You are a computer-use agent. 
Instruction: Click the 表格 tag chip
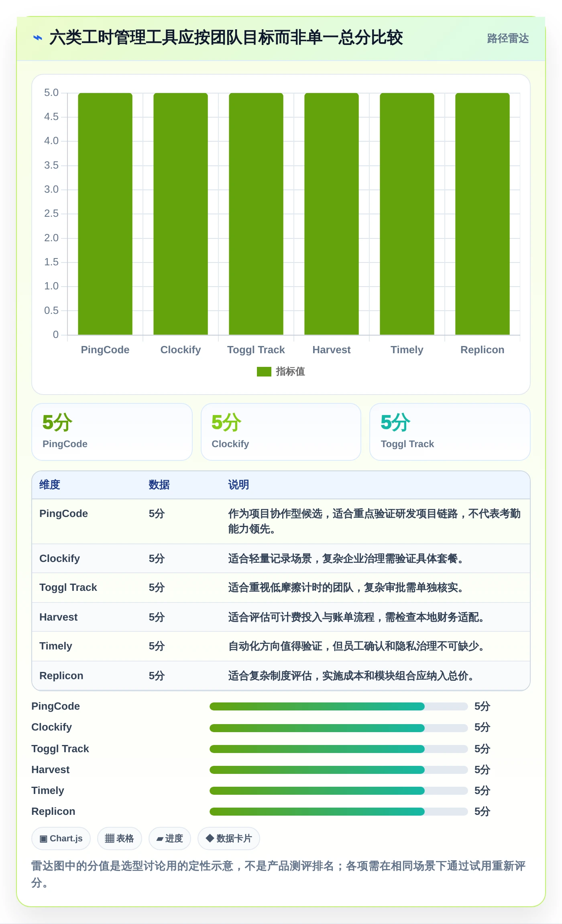(119, 839)
